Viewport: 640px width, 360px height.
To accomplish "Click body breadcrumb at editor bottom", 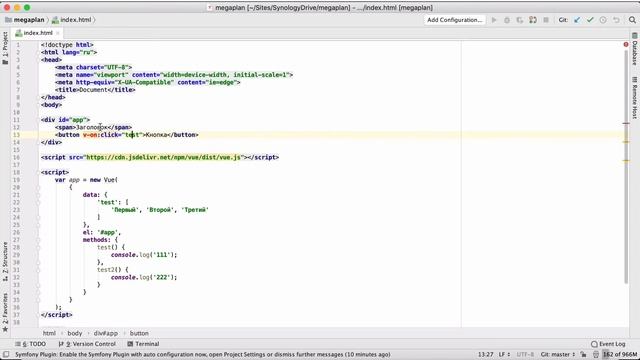I will pyautogui.click(x=75, y=333).
